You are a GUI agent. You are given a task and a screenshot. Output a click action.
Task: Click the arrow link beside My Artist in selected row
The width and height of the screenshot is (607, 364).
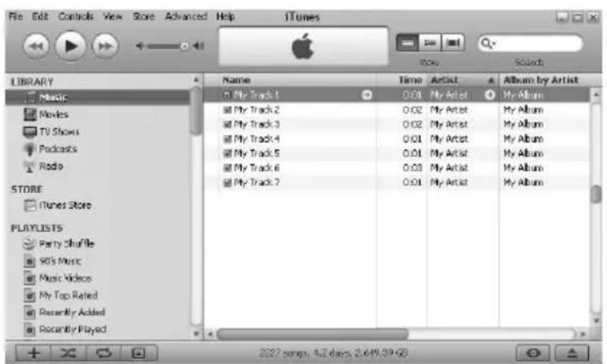490,95
